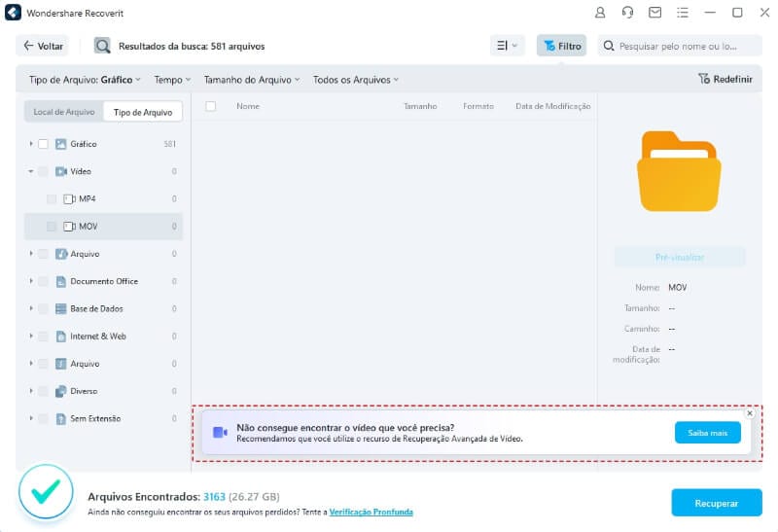
Task: Collapse the Vídeo tree node
Action: coord(31,171)
